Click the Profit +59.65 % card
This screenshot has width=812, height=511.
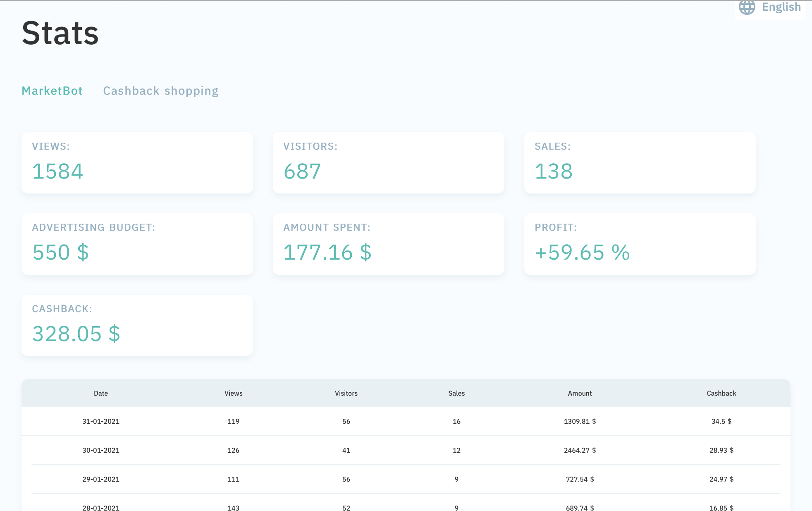click(640, 244)
